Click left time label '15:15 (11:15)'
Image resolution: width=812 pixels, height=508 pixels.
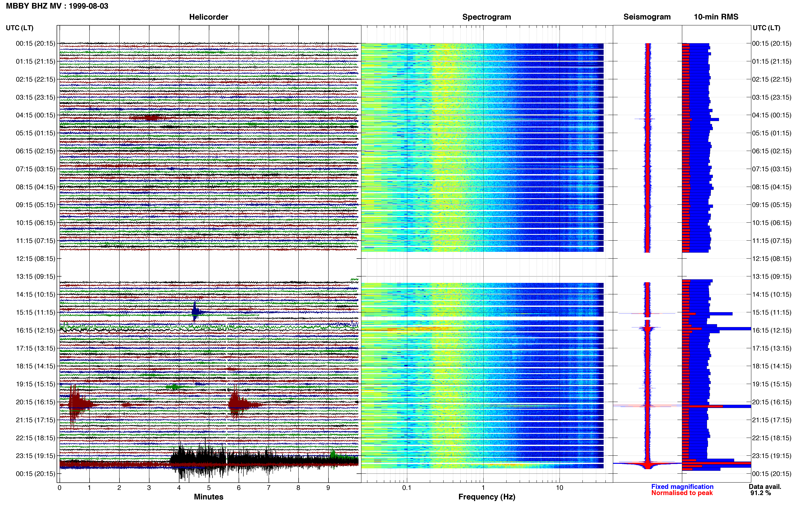[36, 313]
